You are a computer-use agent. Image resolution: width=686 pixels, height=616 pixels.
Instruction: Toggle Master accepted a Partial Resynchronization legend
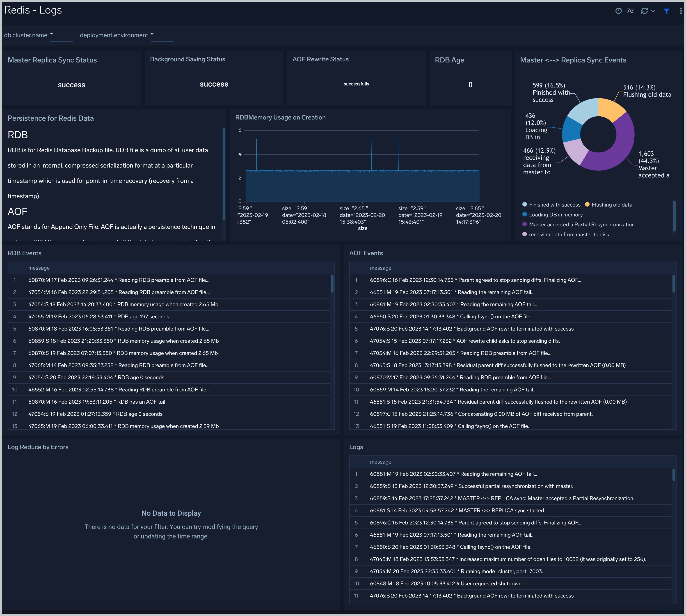[579, 224]
